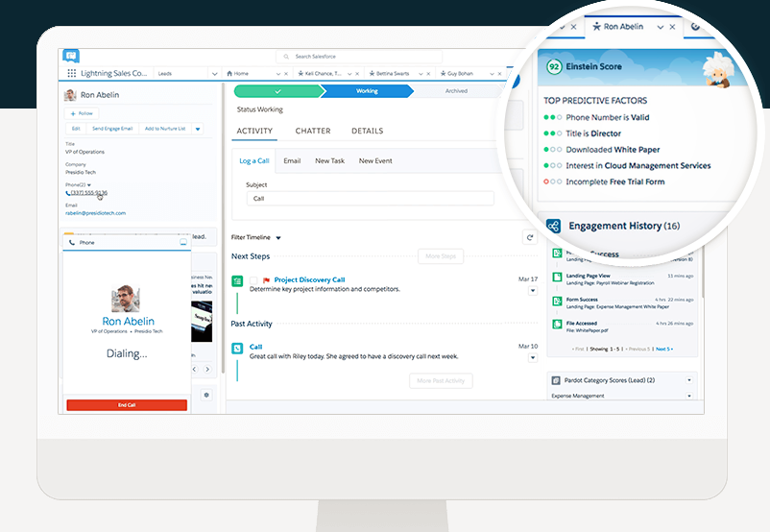Click the Phone panel handset icon
The width and height of the screenshot is (770, 532).
pos(72,243)
